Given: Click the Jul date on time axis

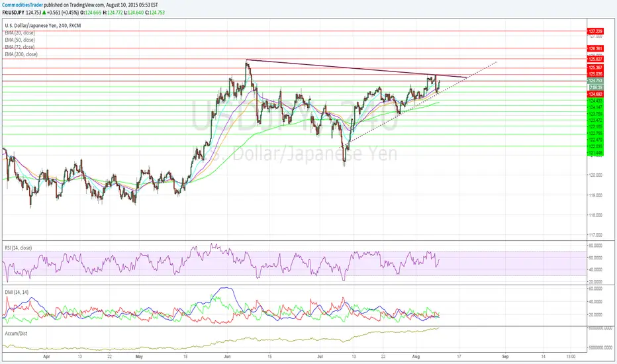Looking at the screenshot, I should (320, 357).
